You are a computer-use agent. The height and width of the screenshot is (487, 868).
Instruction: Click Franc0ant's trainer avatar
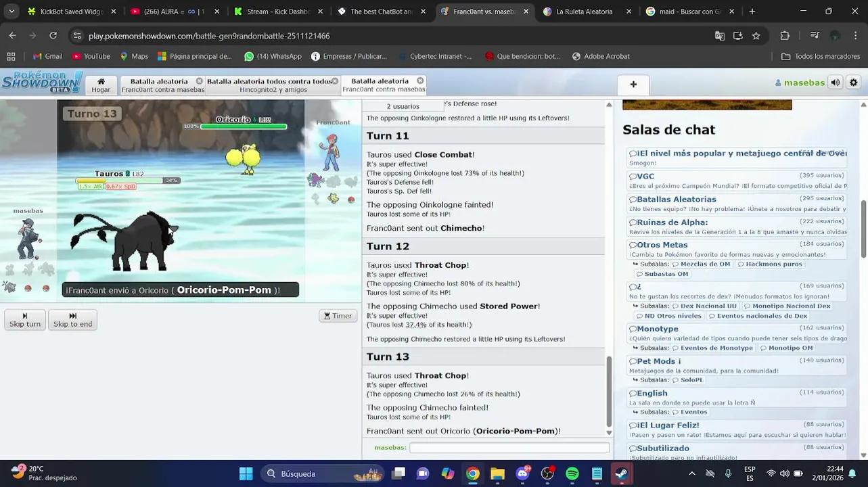coord(331,151)
